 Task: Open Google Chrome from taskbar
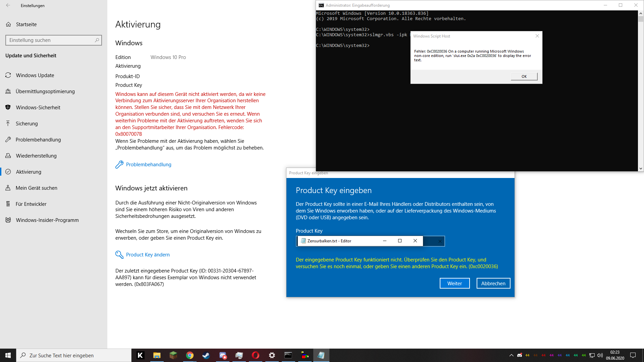(x=190, y=355)
